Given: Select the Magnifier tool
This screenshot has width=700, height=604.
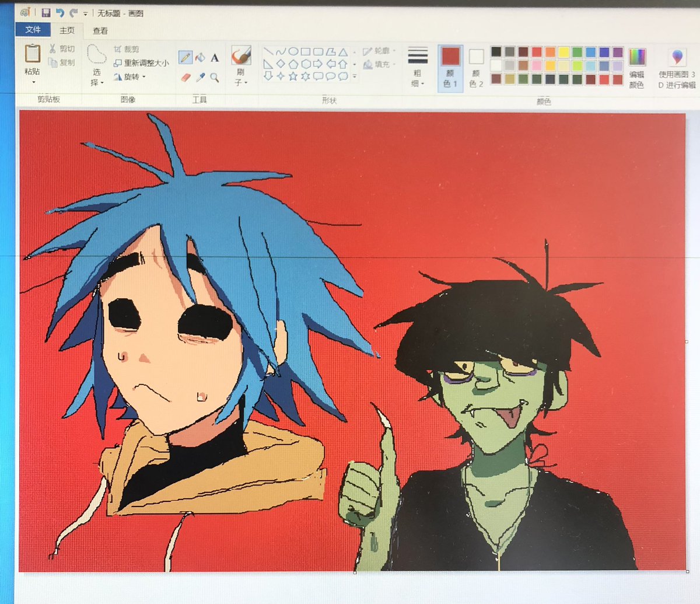Looking at the screenshot, I should (x=215, y=77).
